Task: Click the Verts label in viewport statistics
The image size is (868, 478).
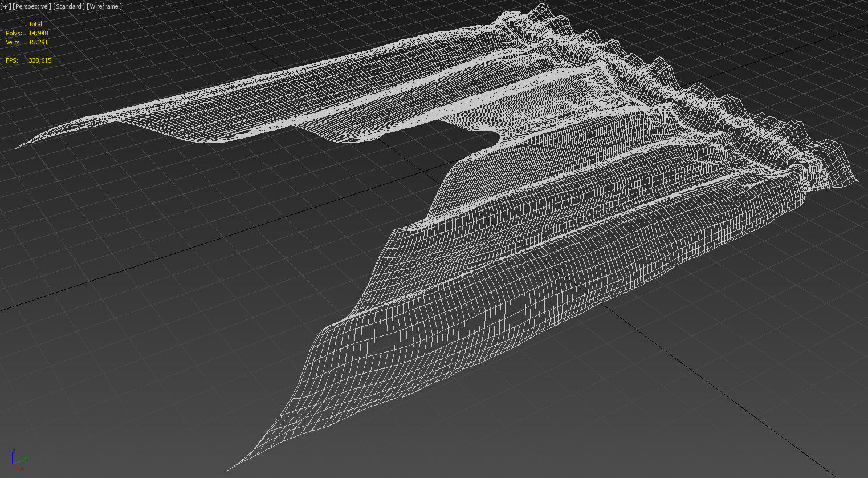Action: coord(14,42)
